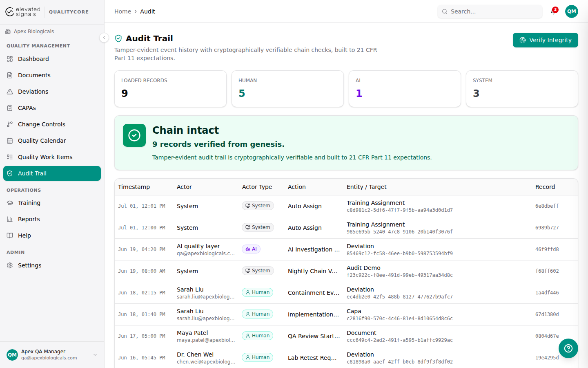Screen dimensions: 588x368
Task: Click the Chain intact checkmark icon
Action: click(134, 135)
